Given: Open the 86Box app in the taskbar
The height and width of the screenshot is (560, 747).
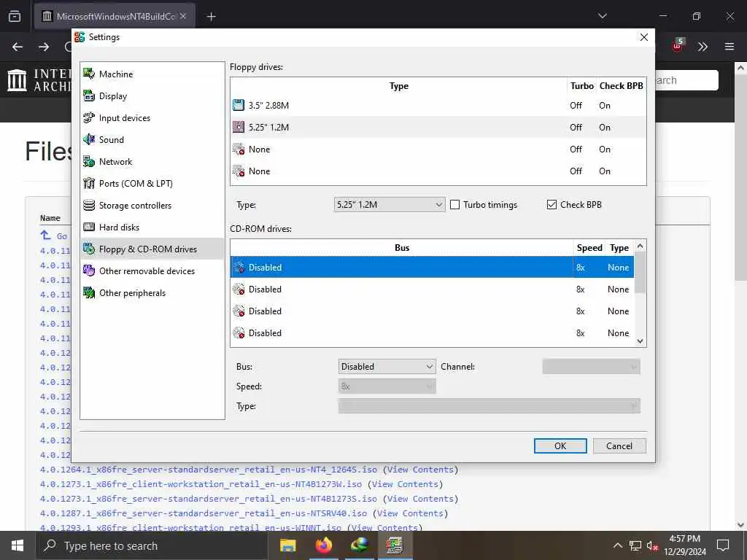Looking at the screenshot, I should coord(395,545).
